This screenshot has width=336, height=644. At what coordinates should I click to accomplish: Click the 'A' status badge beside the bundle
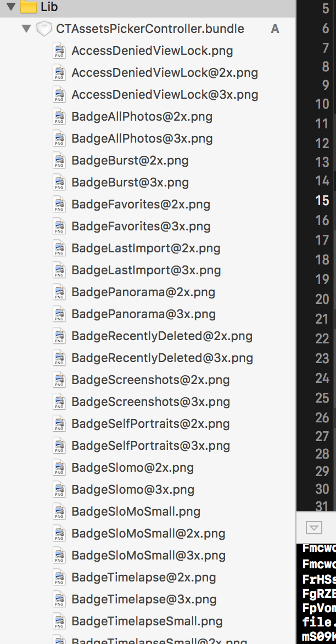click(275, 29)
